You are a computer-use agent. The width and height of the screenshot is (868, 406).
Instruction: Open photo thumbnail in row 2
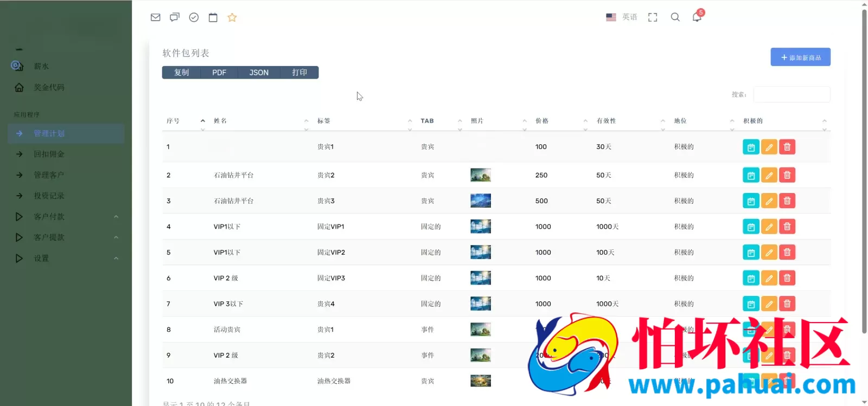coord(481,175)
